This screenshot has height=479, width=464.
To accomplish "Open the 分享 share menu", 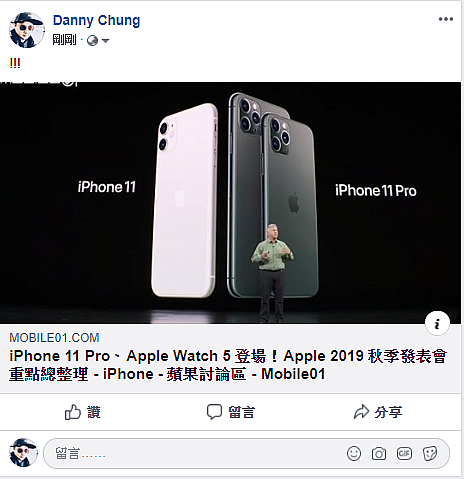I will (x=378, y=412).
